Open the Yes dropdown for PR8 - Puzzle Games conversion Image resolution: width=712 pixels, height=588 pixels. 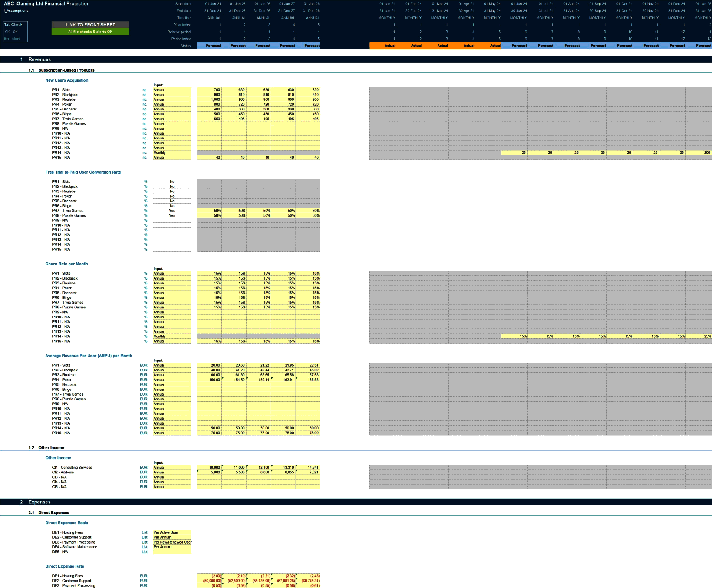pos(172,215)
